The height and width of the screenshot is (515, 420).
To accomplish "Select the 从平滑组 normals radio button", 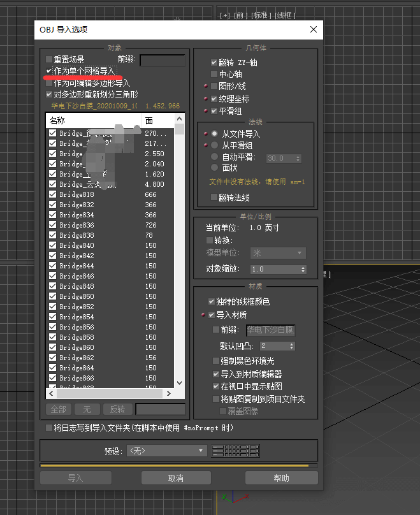I will (215, 145).
